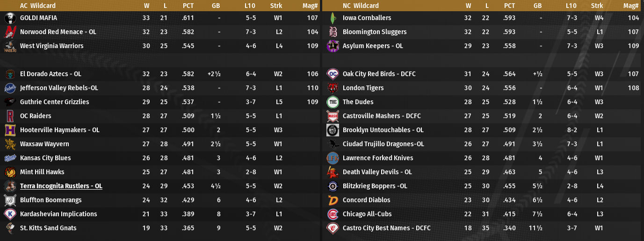This screenshot has height=241, width=644.
Task: Select the West Virginia Warriors team name
Action: [x=51, y=46]
